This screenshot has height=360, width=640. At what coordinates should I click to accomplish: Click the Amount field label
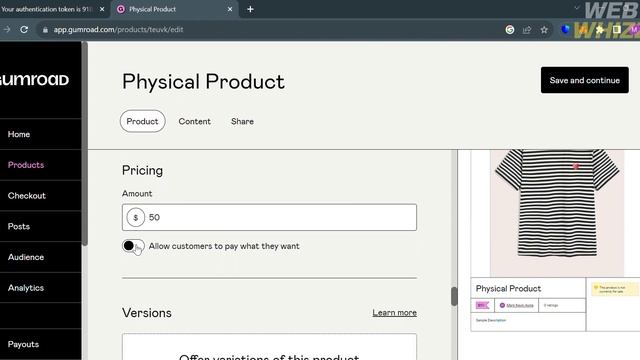[137, 193]
